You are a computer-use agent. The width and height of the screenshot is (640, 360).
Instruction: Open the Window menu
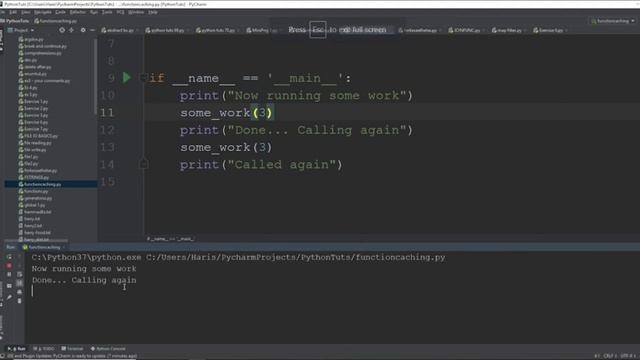136,12
